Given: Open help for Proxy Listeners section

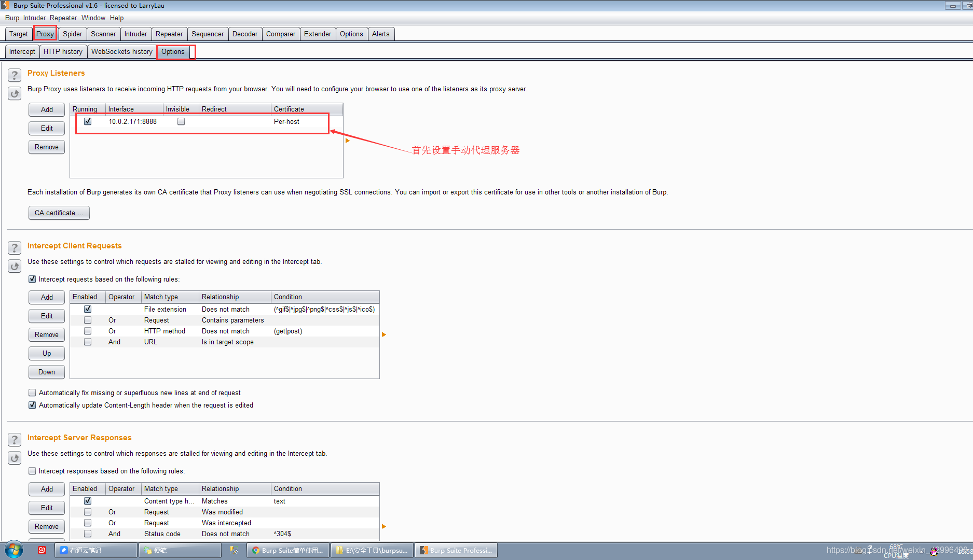Looking at the screenshot, I should [x=15, y=76].
